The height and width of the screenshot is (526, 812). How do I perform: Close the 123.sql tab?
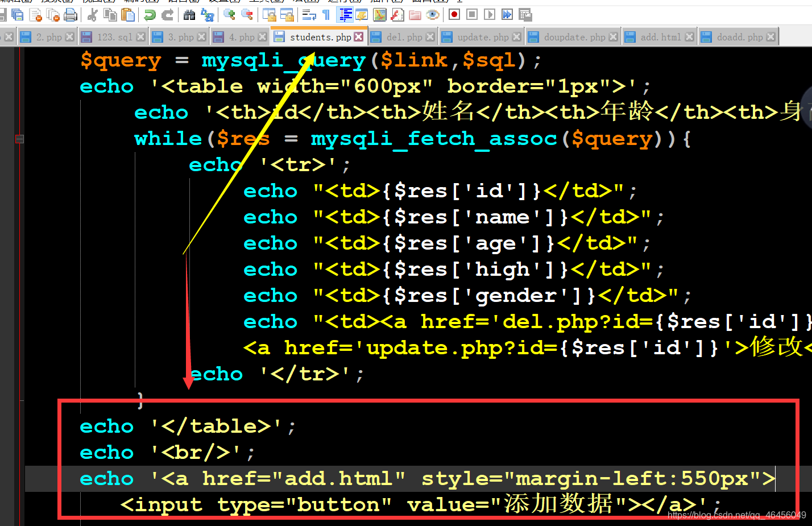(x=141, y=37)
